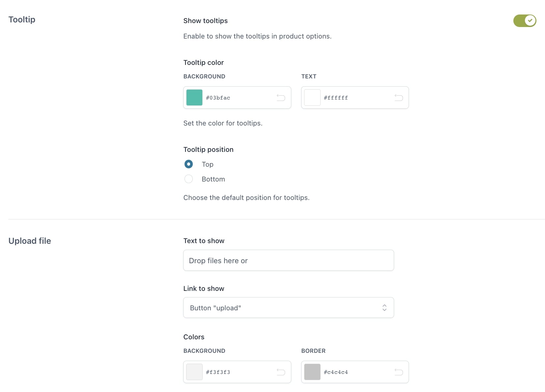Edit the #c4c4c4 border hex field
Viewport: 545px width, 392px height.
click(356, 372)
